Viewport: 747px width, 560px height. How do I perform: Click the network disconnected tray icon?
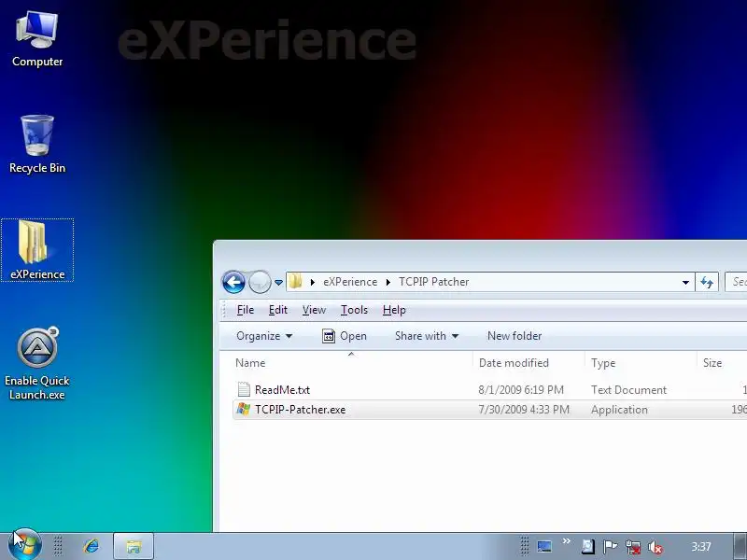633,547
